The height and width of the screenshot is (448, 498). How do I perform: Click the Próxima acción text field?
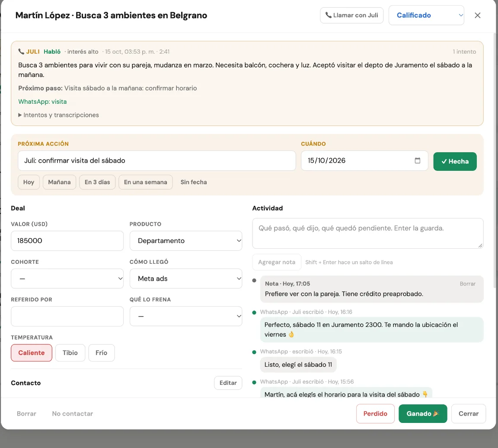[156, 160]
